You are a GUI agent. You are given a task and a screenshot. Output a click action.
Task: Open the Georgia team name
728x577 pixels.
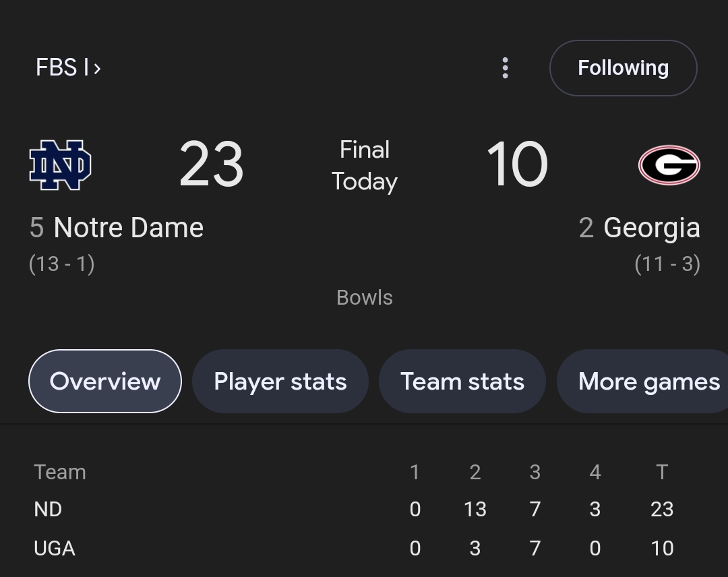coord(651,228)
